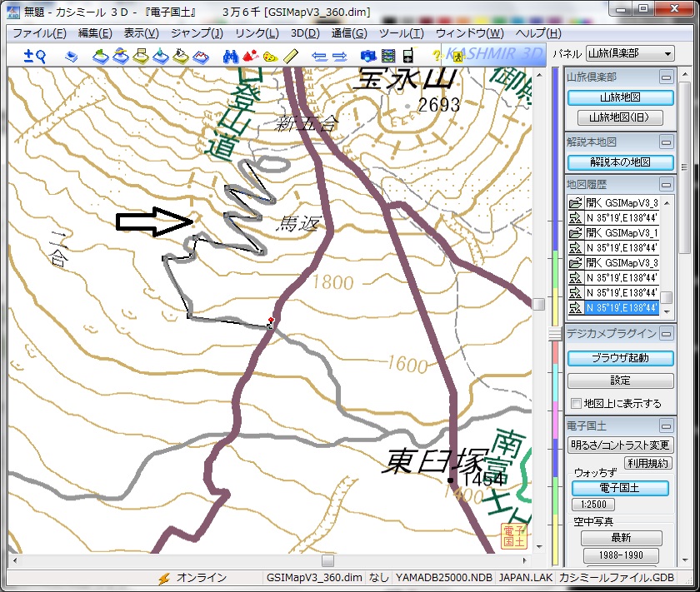The width and height of the screenshot is (700, 592).
Task: Open the 3D(D) menu
Action: coord(305,33)
